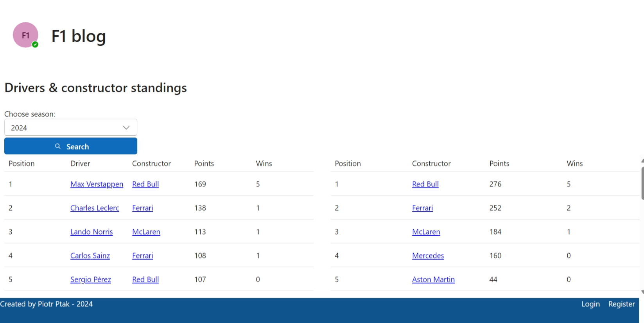Click Wins header in constructors table
The height and width of the screenshot is (323, 644).
click(x=575, y=163)
